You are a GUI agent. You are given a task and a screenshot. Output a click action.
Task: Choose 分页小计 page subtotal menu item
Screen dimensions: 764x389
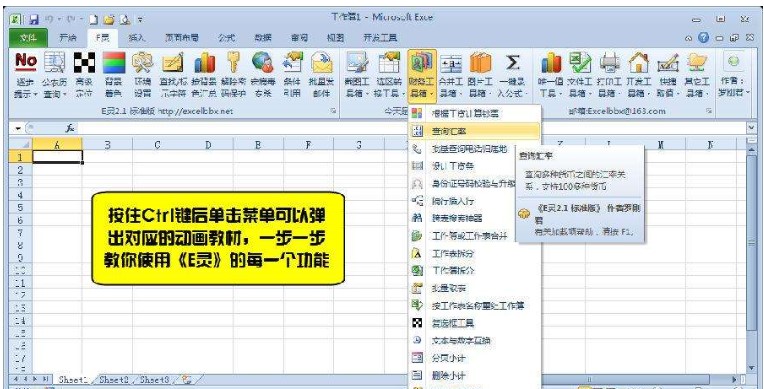[x=475, y=358]
